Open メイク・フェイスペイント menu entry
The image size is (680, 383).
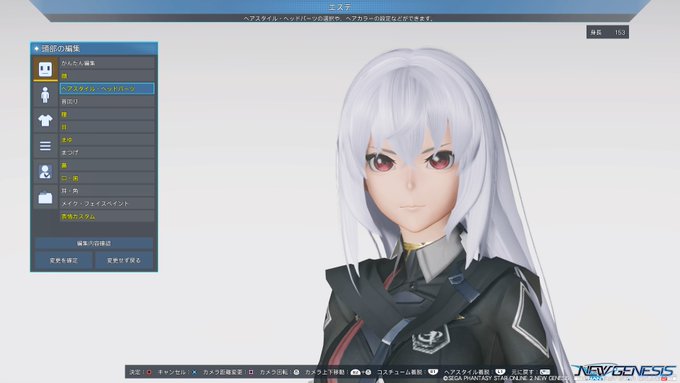107,203
